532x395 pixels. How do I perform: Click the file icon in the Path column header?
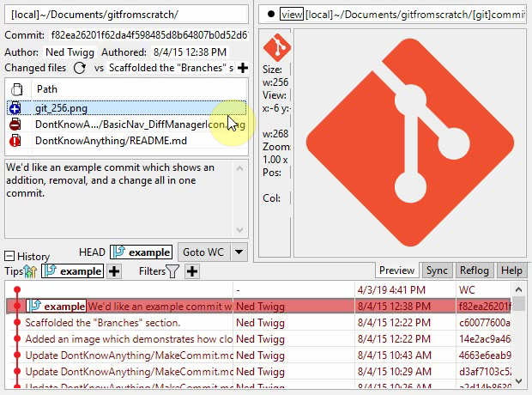[17, 89]
